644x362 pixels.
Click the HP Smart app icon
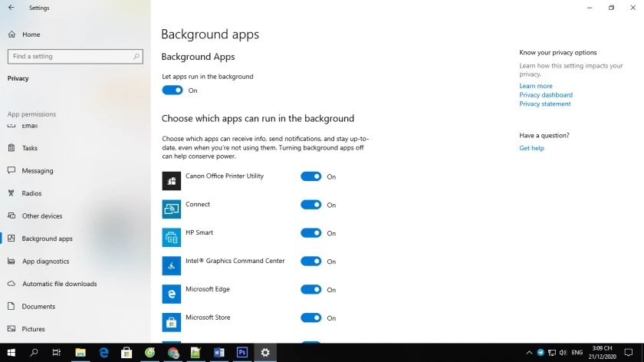[171, 238]
